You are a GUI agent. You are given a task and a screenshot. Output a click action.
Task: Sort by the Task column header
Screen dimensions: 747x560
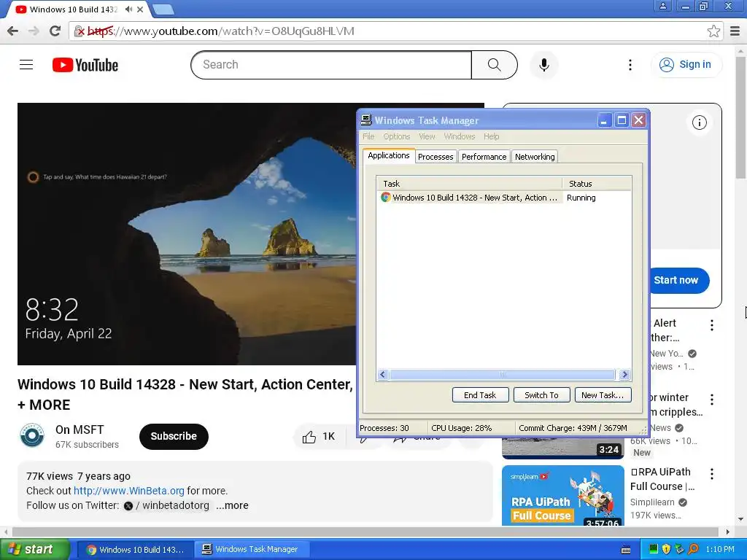[x=470, y=183]
